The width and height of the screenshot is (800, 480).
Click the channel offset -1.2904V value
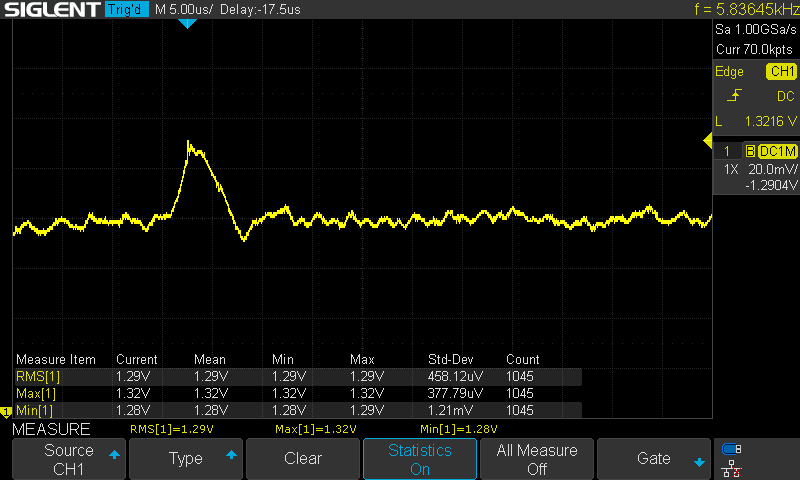(x=771, y=185)
